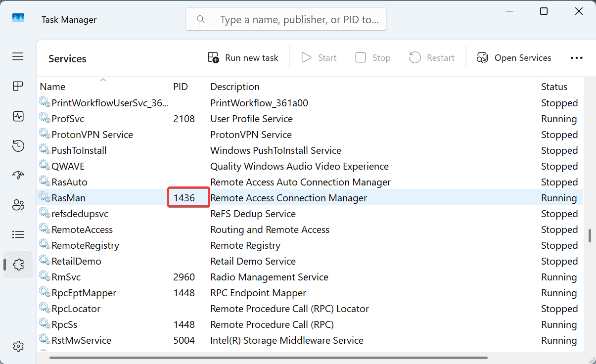Open the more options ellipsis menu
Image resolution: width=596 pixels, height=364 pixels.
point(577,58)
